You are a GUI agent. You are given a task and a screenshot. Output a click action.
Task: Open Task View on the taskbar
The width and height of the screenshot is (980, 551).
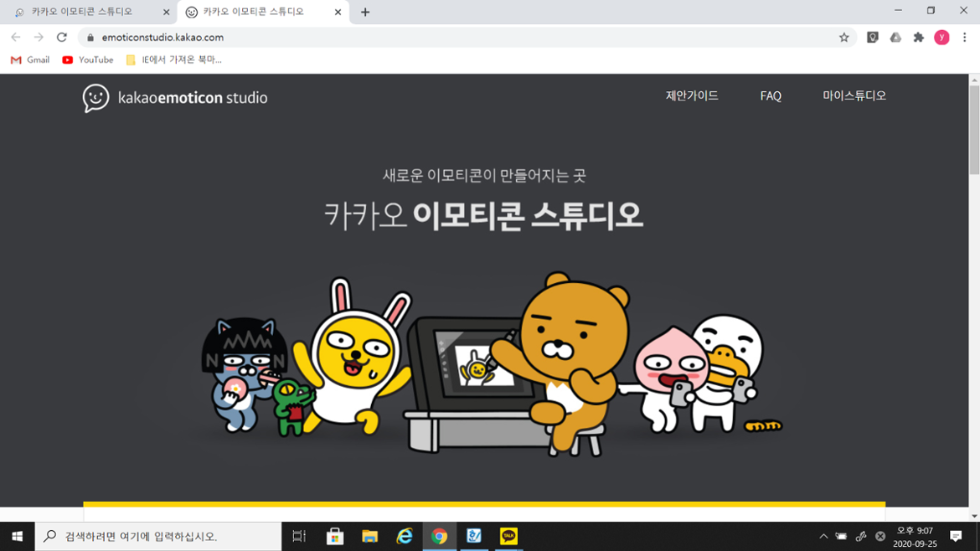(x=299, y=536)
